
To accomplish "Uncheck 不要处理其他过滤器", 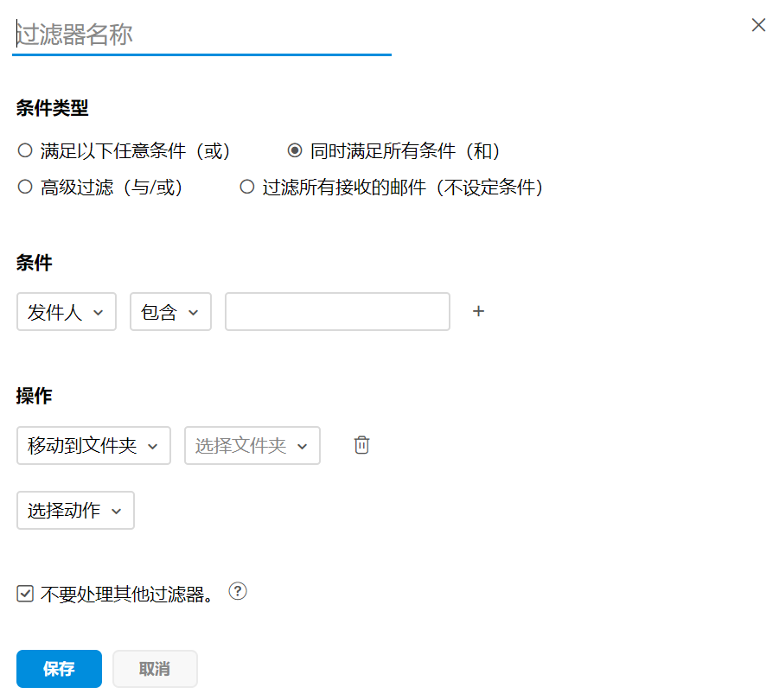I will (x=24, y=591).
